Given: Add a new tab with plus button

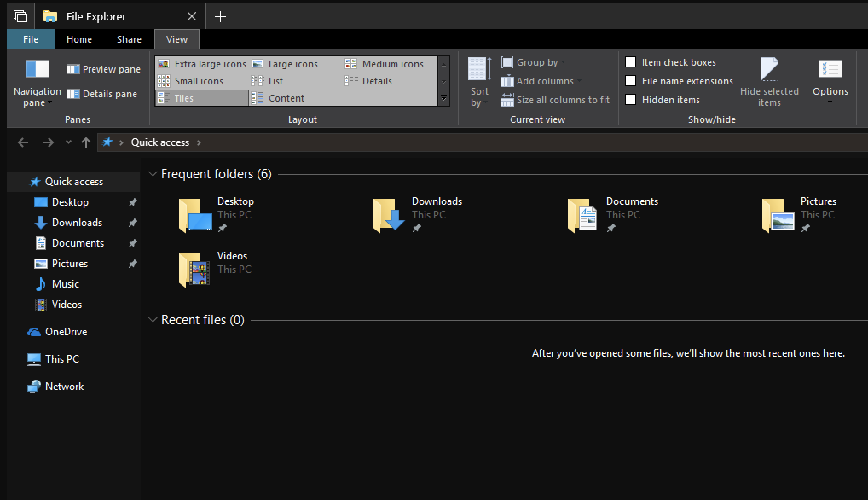Looking at the screenshot, I should coord(220,16).
